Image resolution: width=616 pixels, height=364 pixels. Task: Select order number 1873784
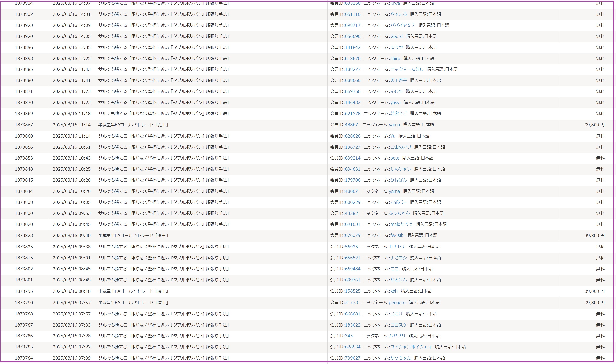point(24,358)
